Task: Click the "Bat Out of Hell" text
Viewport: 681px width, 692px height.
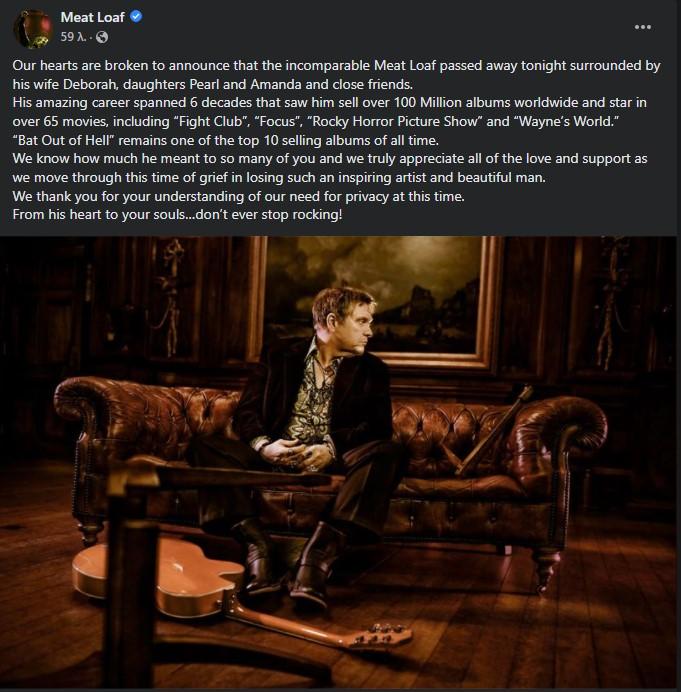Action: [x=64, y=140]
